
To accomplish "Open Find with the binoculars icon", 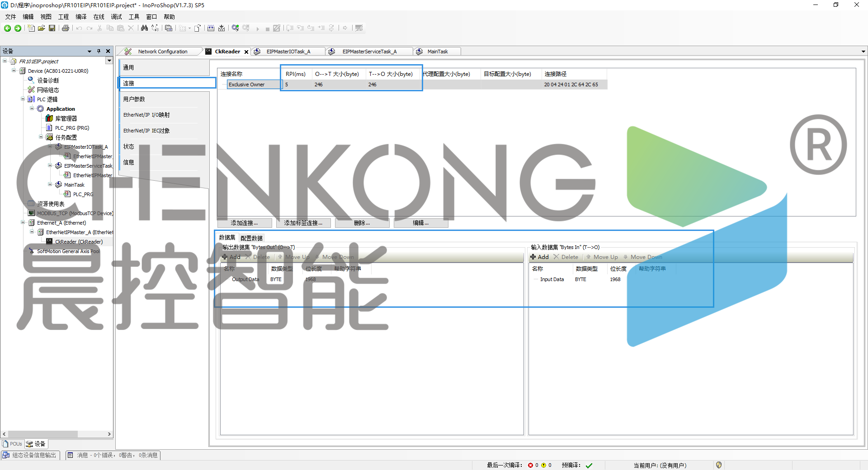I will click(x=144, y=28).
